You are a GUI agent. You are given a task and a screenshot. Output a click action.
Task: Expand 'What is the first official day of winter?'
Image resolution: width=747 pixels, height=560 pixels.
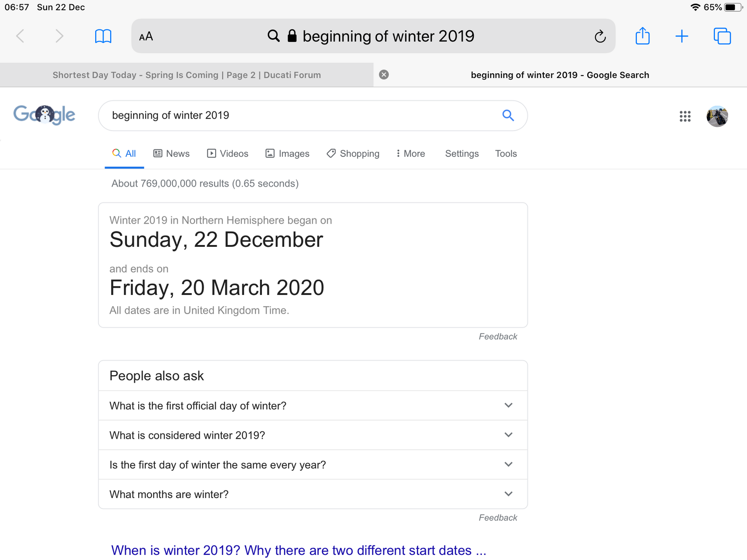(313, 406)
